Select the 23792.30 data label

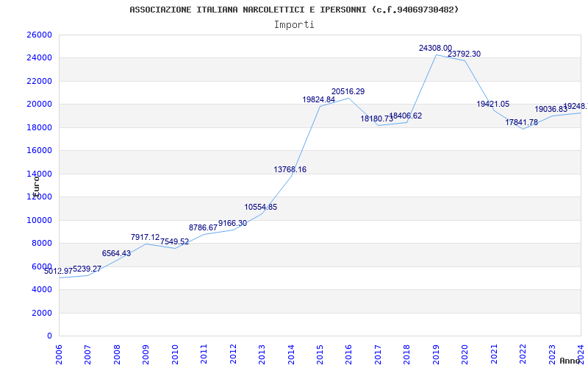464,54
